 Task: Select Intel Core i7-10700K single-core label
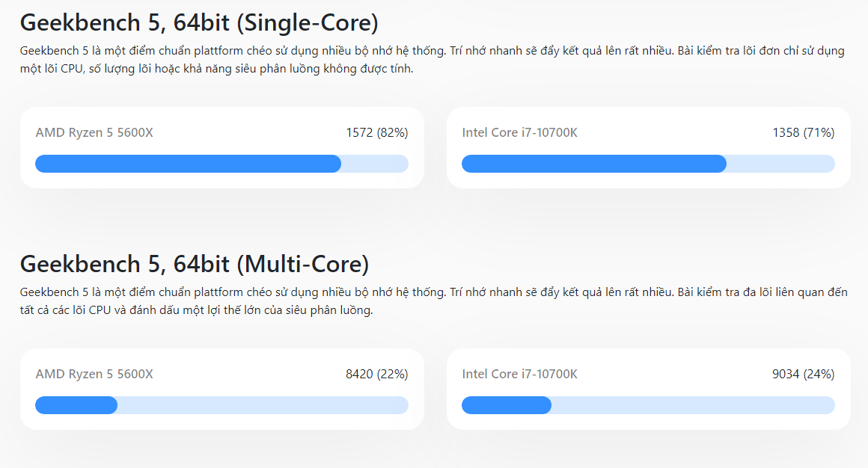(520, 133)
